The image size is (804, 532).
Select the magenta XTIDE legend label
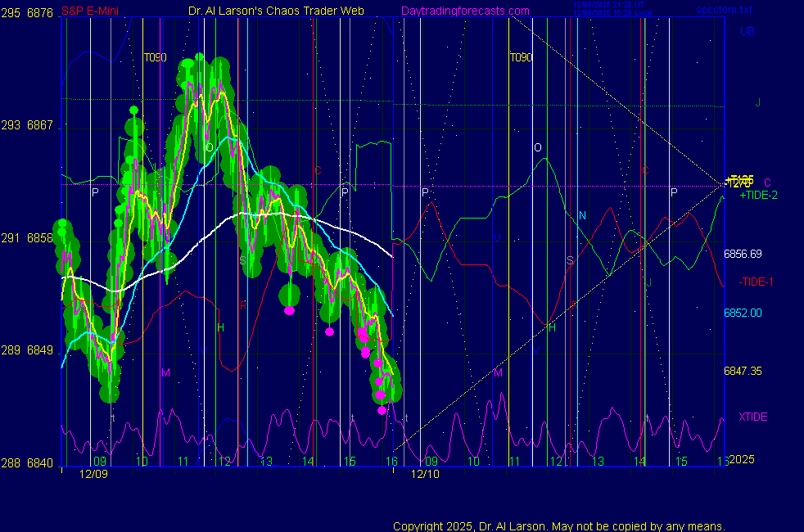coord(752,417)
